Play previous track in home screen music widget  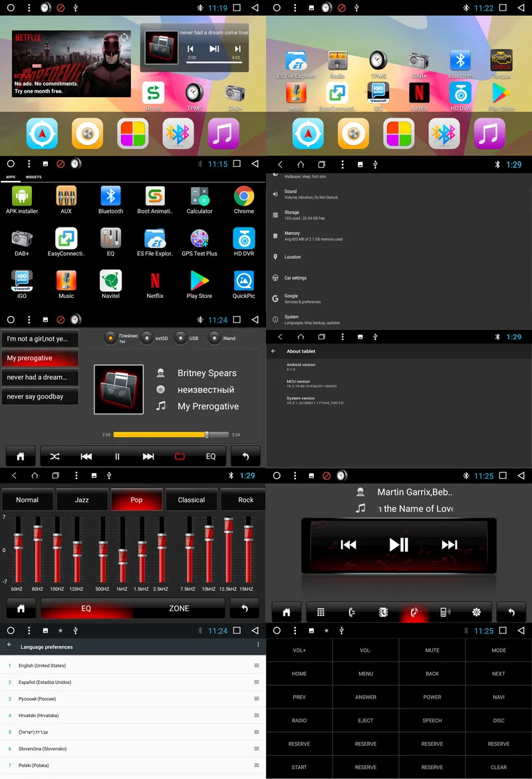190,49
